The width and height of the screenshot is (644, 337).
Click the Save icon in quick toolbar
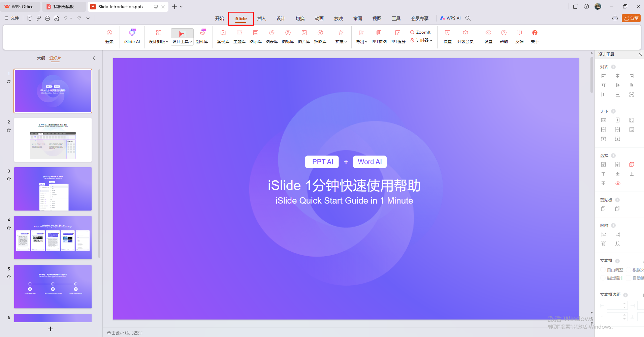[x=30, y=18]
